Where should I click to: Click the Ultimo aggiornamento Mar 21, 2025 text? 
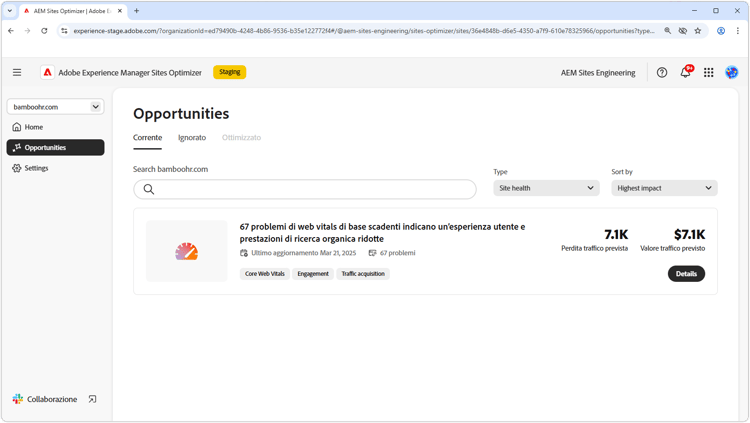[304, 253]
